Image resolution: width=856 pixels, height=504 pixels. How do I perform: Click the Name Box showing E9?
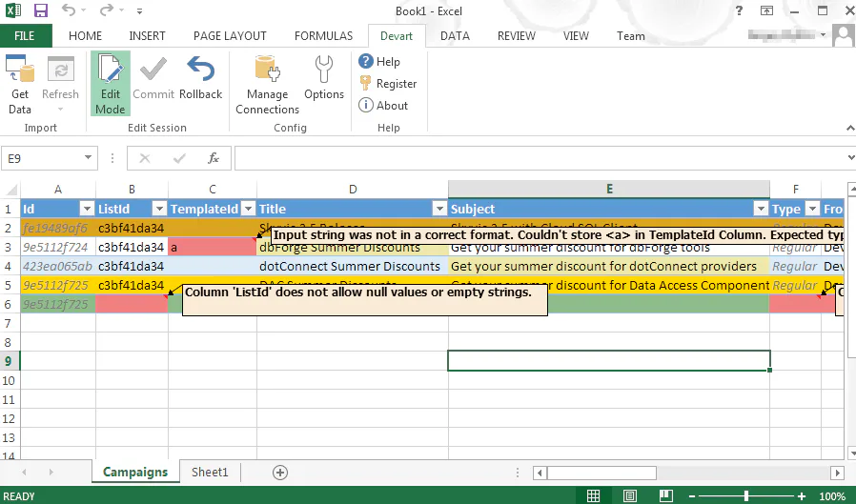click(42, 158)
